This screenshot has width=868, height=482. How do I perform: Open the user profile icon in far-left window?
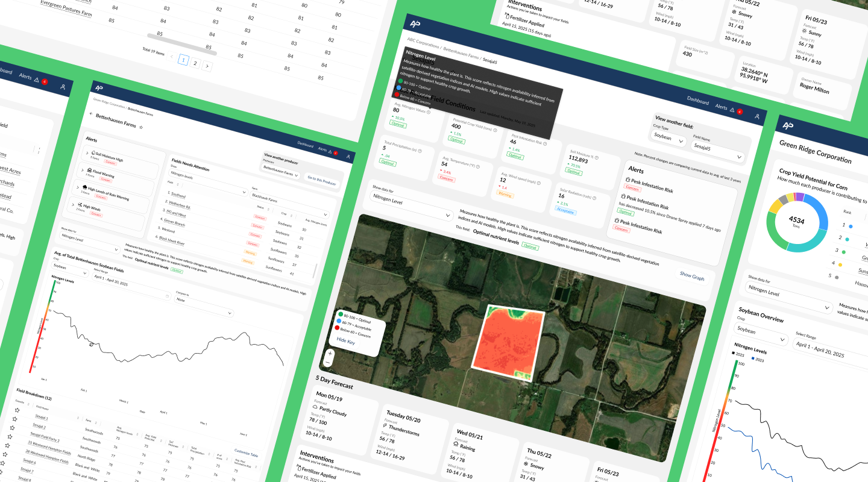tap(63, 87)
